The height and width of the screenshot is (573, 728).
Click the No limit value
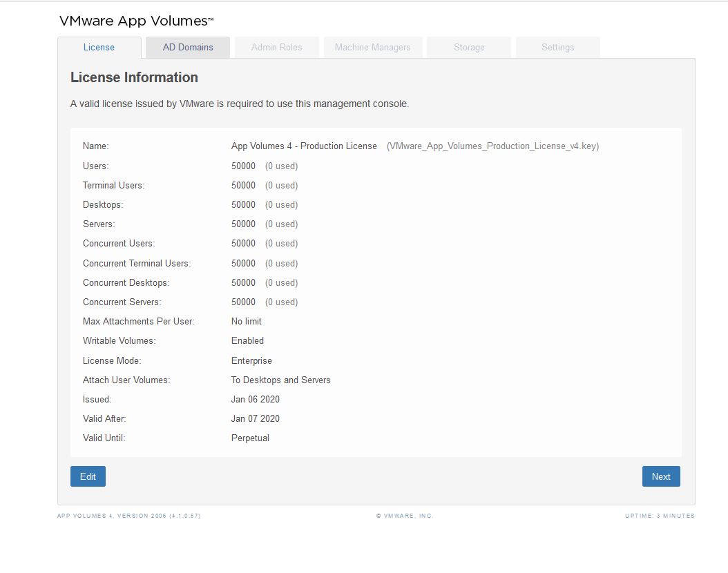click(x=247, y=322)
